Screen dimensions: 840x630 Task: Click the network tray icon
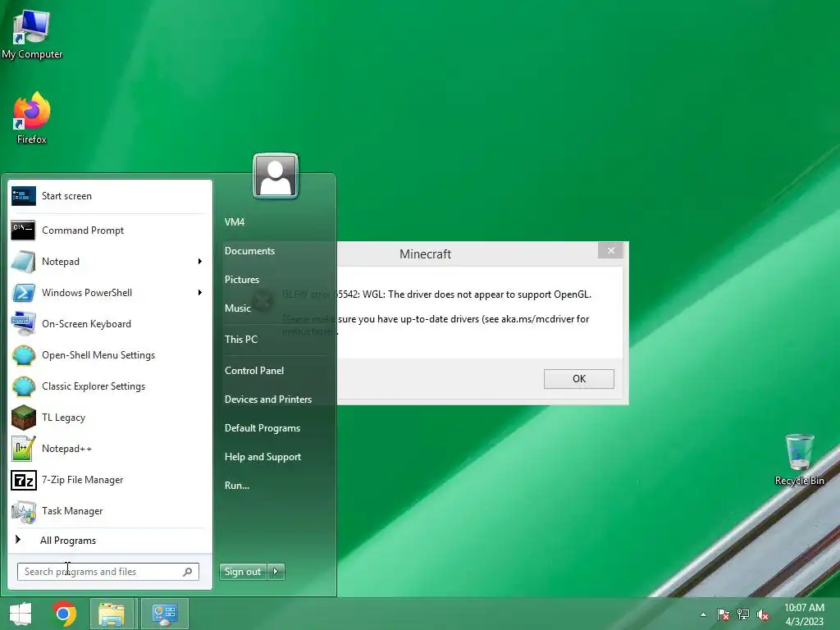point(743,615)
